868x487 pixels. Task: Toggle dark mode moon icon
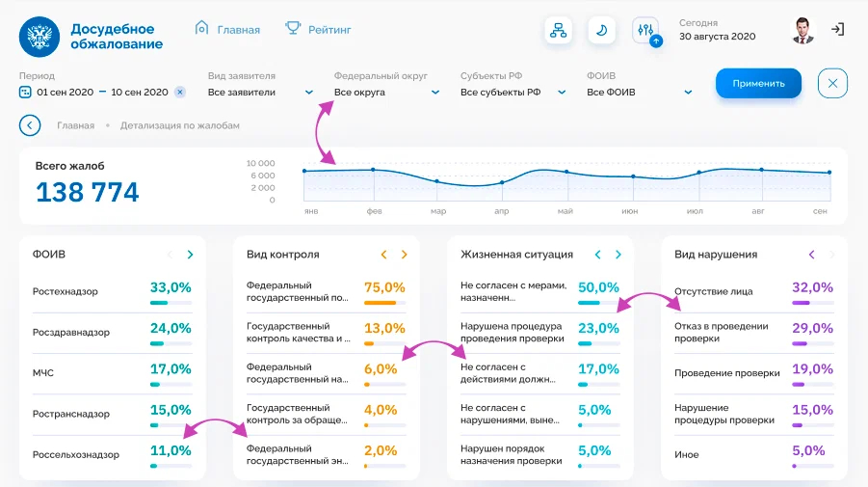[602, 30]
